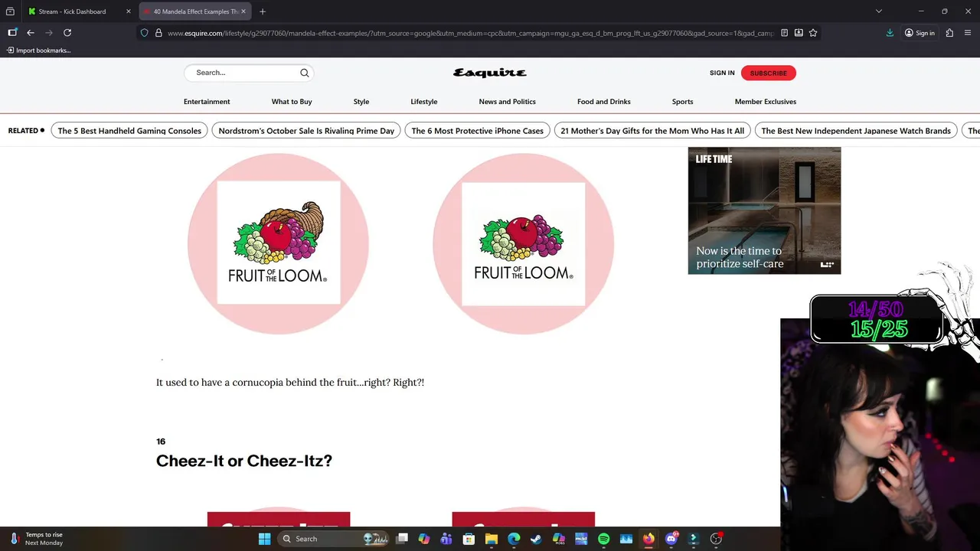This screenshot has width=980, height=551.
Task: Open Firefox View icon in tab strip
Action: (x=10, y=11)
